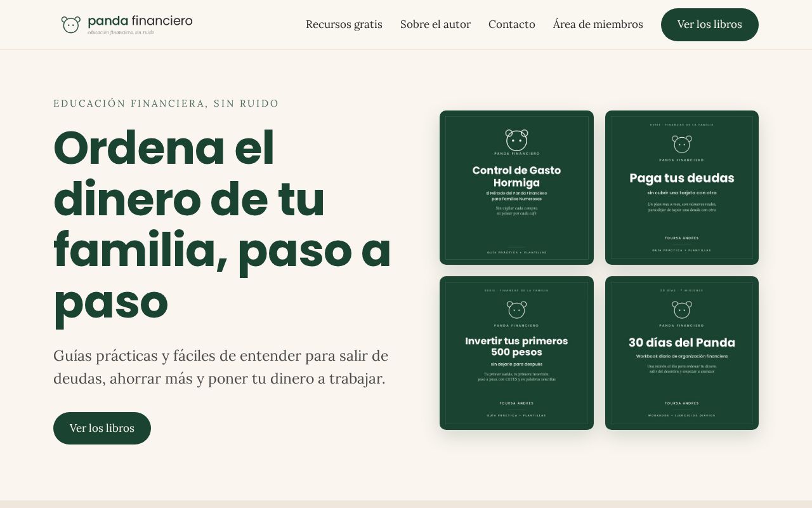The height and width of the screenshot is (508, 812).
Task: Open the Recursos gratis page
Action: tap(344, 25)
